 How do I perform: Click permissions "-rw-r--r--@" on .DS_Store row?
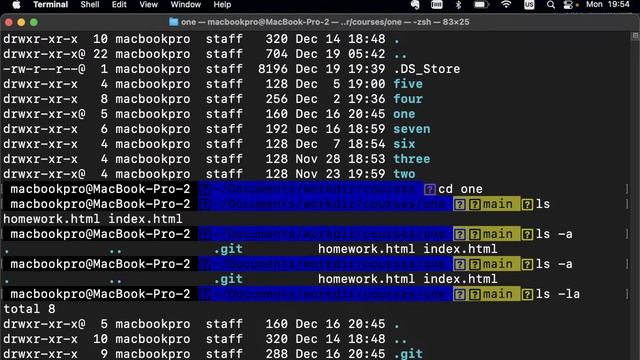coord(44,69)
